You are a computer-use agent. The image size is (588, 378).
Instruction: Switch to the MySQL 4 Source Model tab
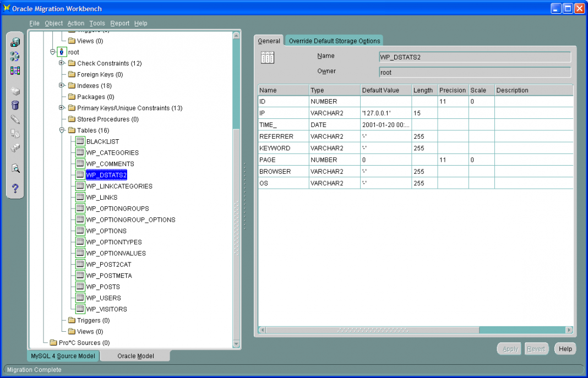pos(62,355)
